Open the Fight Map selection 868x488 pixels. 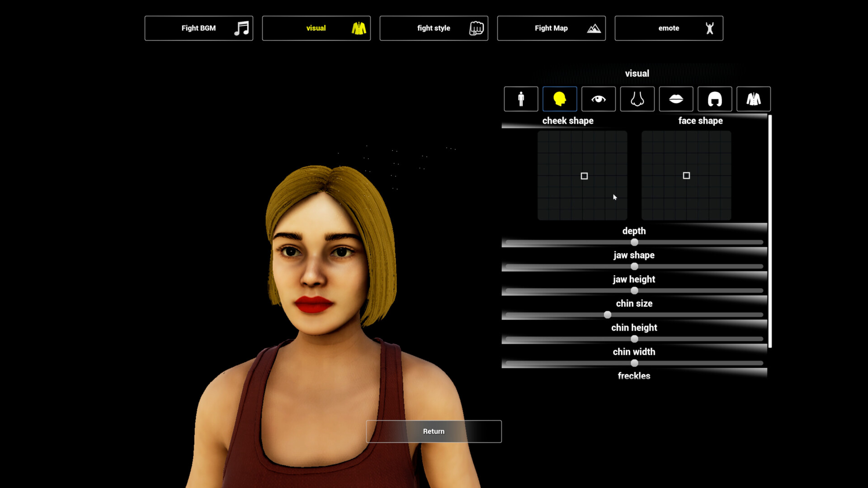(551, 28)
